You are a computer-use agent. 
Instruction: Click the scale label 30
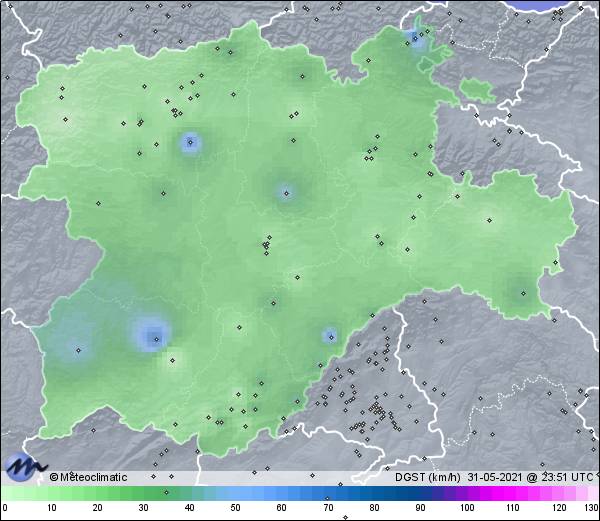click(x=143, y=508)
